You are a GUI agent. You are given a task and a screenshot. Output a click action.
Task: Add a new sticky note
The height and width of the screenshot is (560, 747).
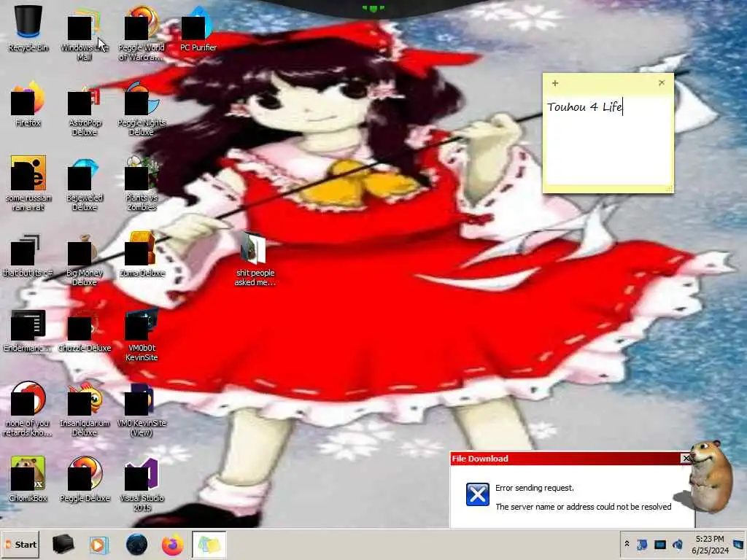click(555, 83)
